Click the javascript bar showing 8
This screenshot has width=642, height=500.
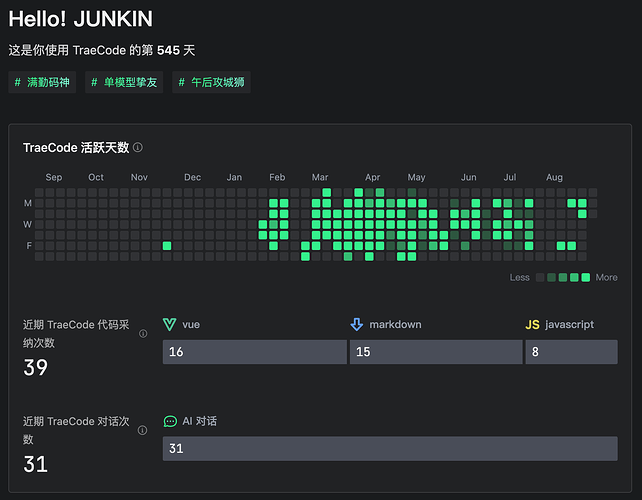click(x=572, y=352)
